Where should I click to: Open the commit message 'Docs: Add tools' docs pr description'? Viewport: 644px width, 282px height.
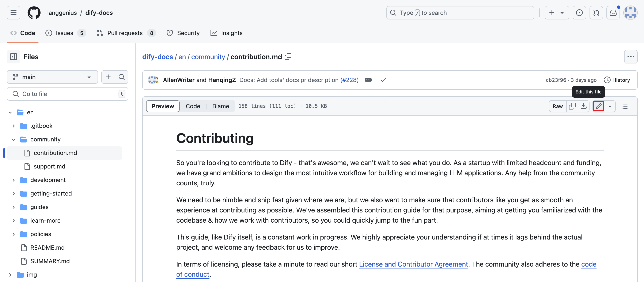289,80
